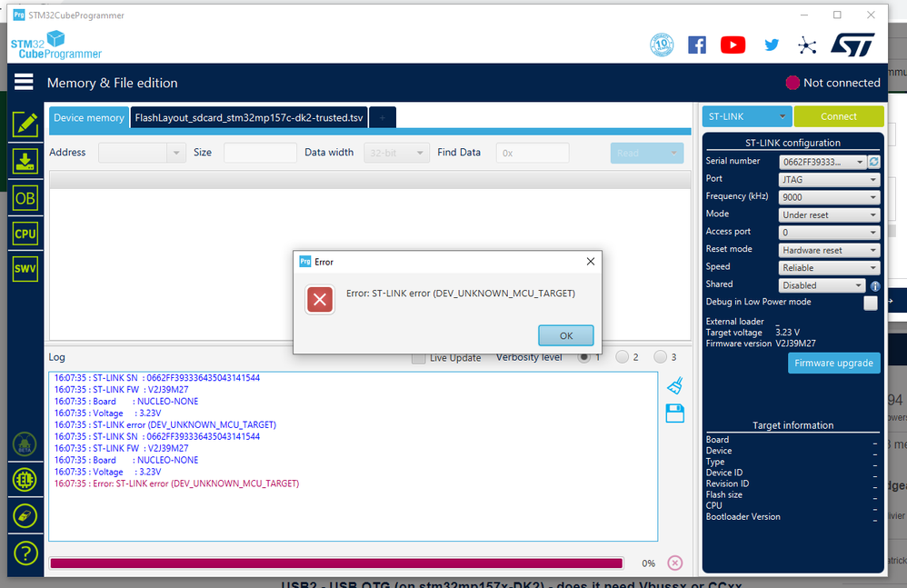Open the Reset mode Hardware reset dropdown
The image size is (907, 588).
[x=829, y=250]
